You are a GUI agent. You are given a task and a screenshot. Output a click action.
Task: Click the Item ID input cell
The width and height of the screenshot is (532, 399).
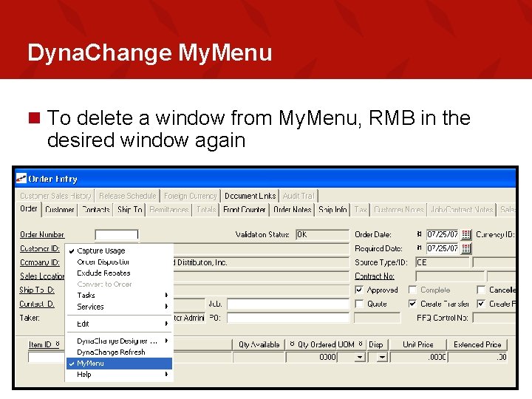(46, 357)
